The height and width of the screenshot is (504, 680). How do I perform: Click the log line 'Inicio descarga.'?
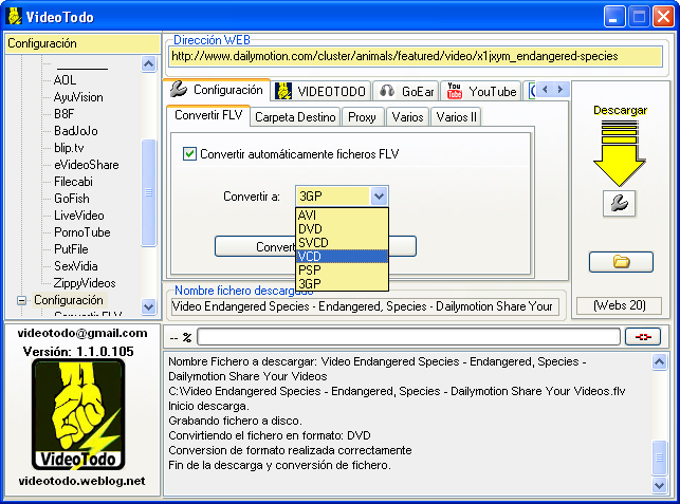click(x=209, y=406)
